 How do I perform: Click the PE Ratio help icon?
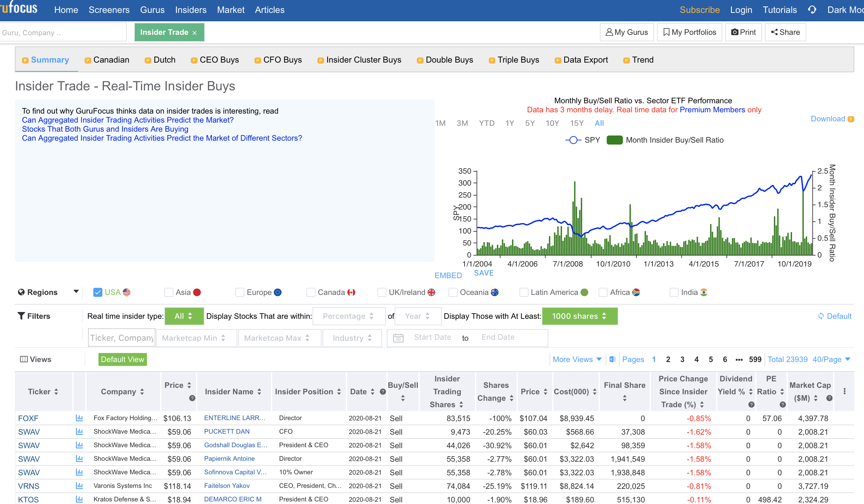tap(783, 405)
